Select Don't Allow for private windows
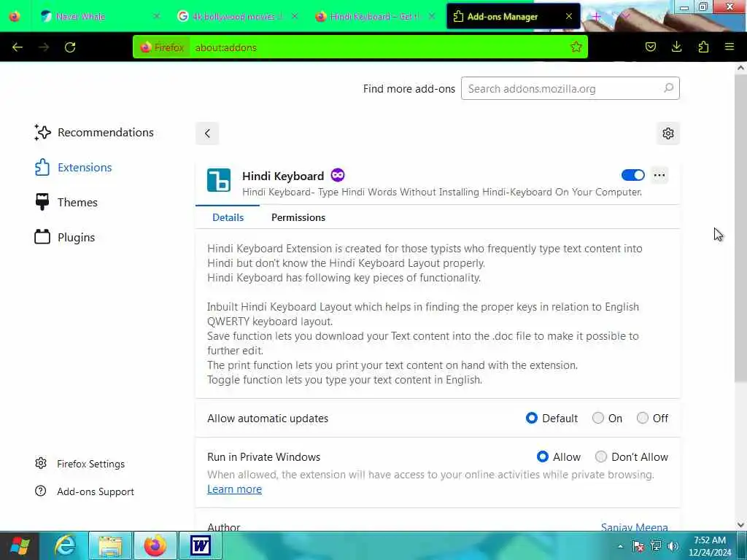747x560 pixels. pyautogui.click(x=601, y=456)
